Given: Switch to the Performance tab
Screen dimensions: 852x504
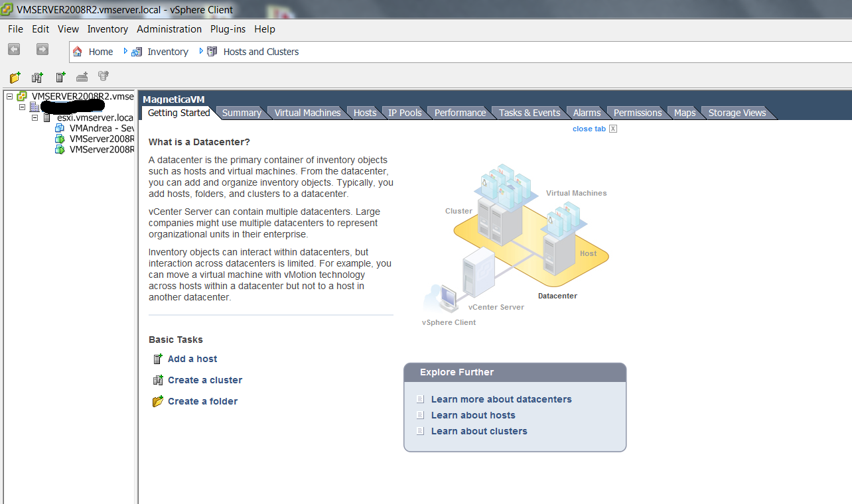Looking at the screenshot, I should [460, 113].
